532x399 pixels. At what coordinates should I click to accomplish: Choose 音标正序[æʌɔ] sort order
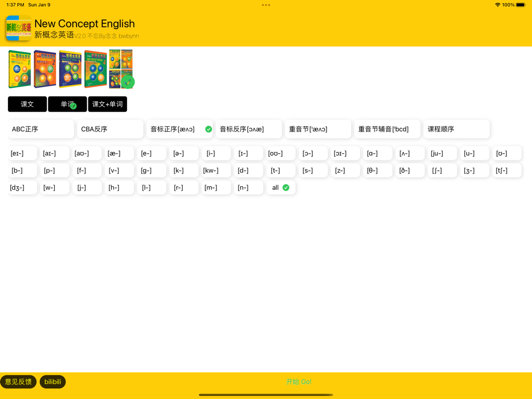pyautogui.click(x=179, y=129)
